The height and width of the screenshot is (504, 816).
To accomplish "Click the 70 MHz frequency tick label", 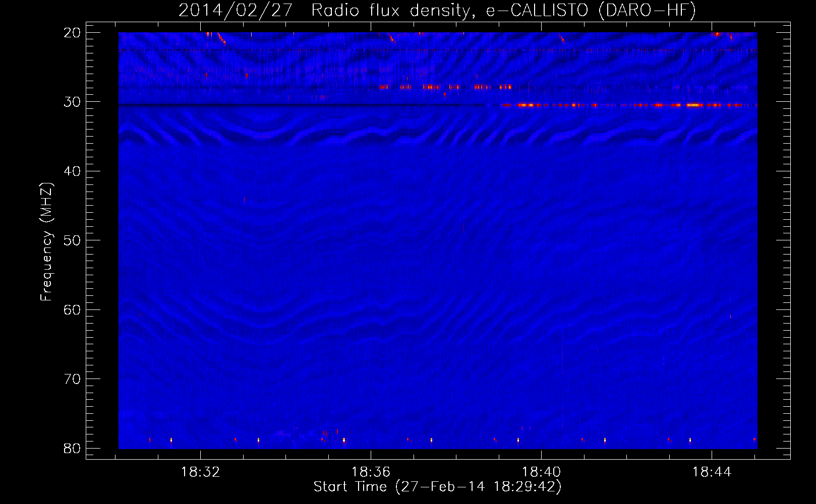I will click(x=72, y=379).
